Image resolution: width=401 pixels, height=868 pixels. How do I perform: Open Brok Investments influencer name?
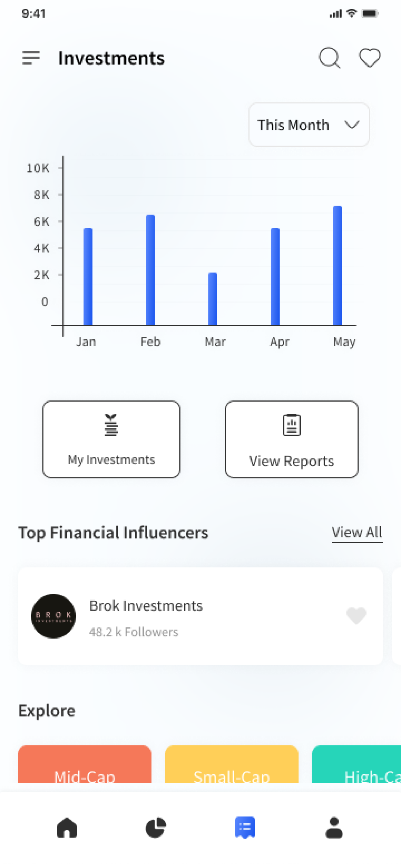146,606
